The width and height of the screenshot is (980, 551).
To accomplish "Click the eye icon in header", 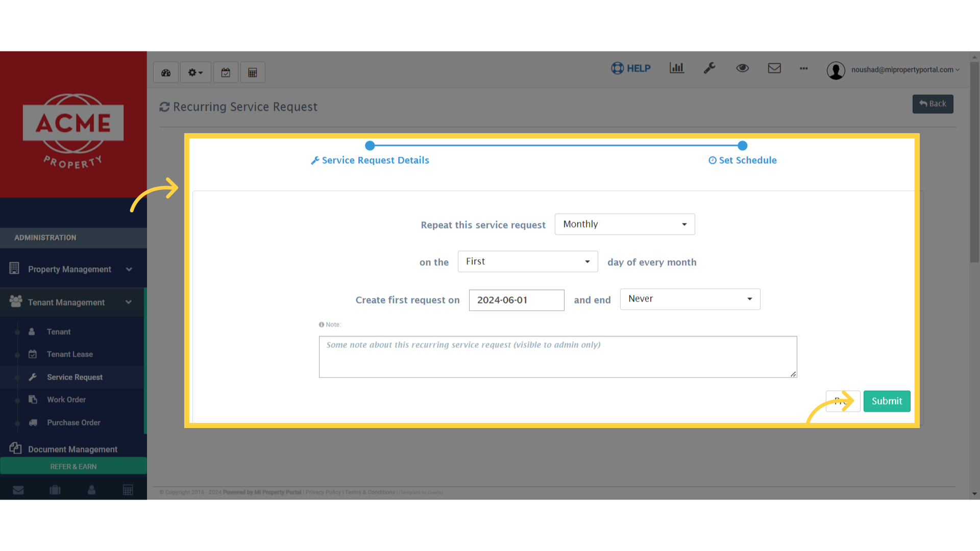I will 742,68.
